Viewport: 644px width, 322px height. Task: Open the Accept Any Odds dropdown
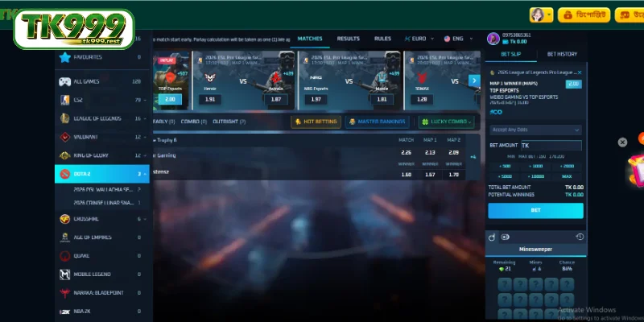coord(535,130)
